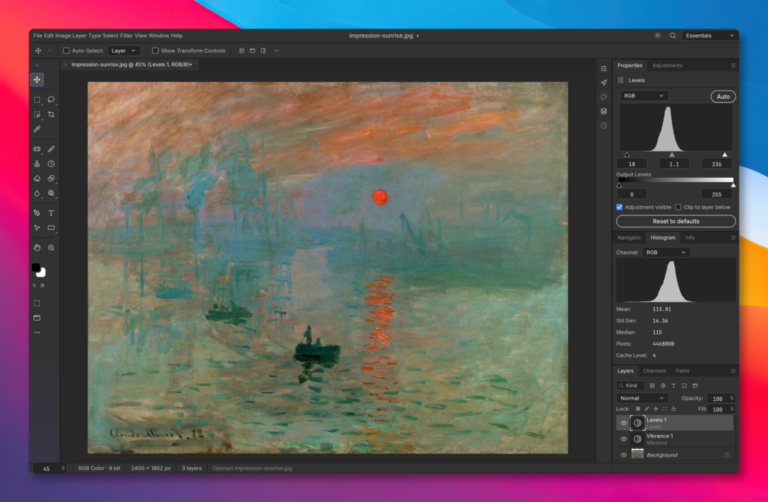
Task: Select the Brush tool
Action: 51,149
